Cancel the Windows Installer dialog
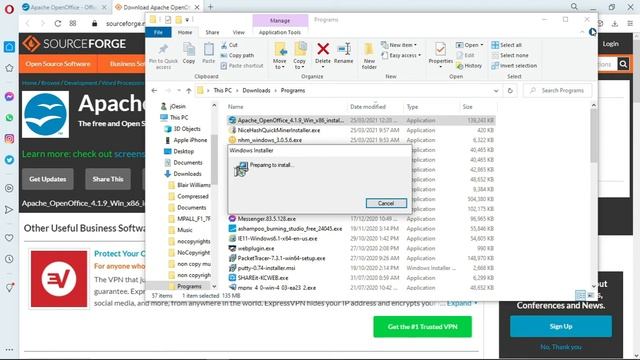640x360 pixels. pyautogui.click(x=386, y=203)
